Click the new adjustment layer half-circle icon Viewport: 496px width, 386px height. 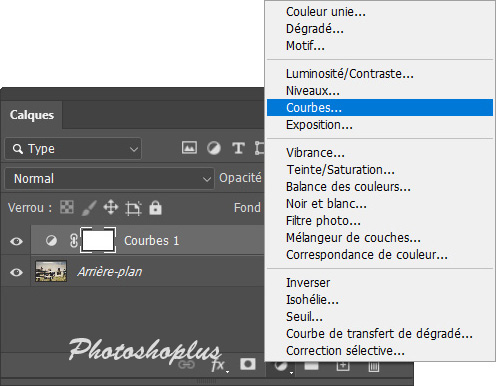tap(282, 366)
